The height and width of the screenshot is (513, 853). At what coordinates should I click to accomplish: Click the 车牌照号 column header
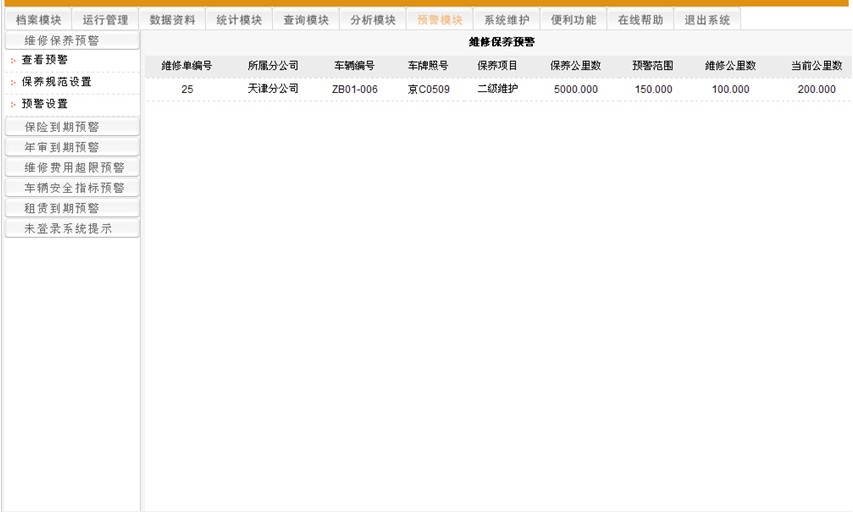point(428,66)
